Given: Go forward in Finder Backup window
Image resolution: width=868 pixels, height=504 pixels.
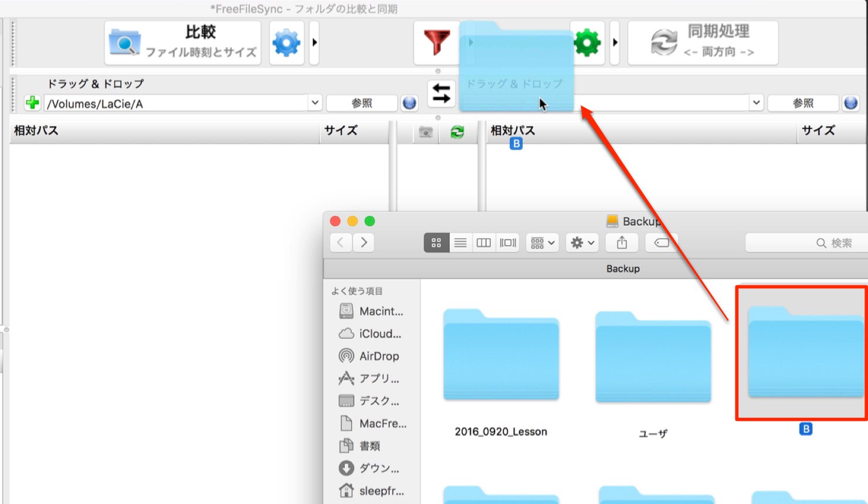Looking at the screenshot, I should (x=364, y=242).
